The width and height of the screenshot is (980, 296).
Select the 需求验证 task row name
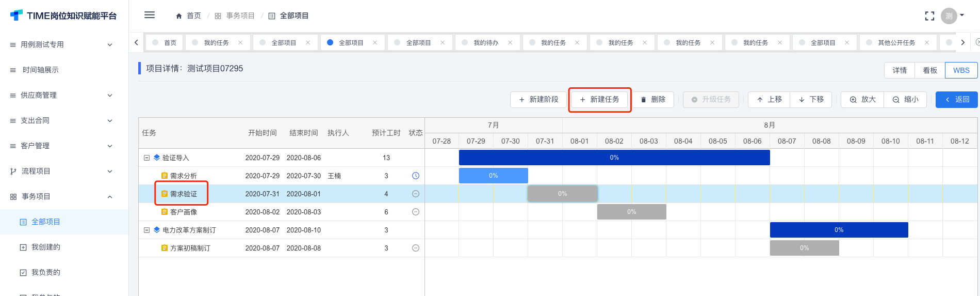184,194
